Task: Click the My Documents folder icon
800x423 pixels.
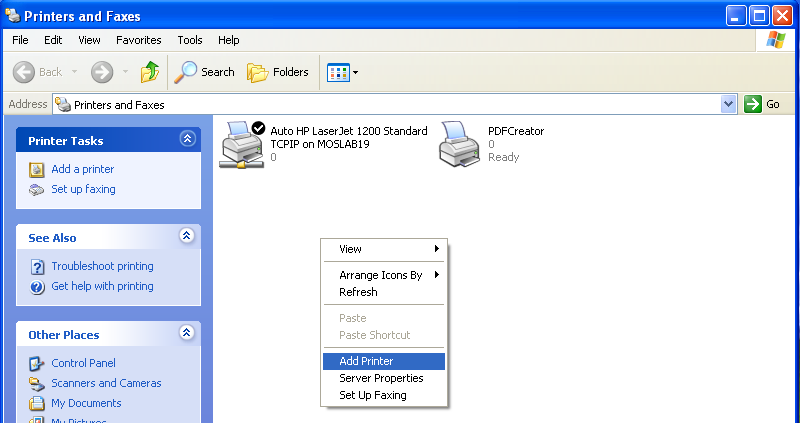Action: [37, 404]
